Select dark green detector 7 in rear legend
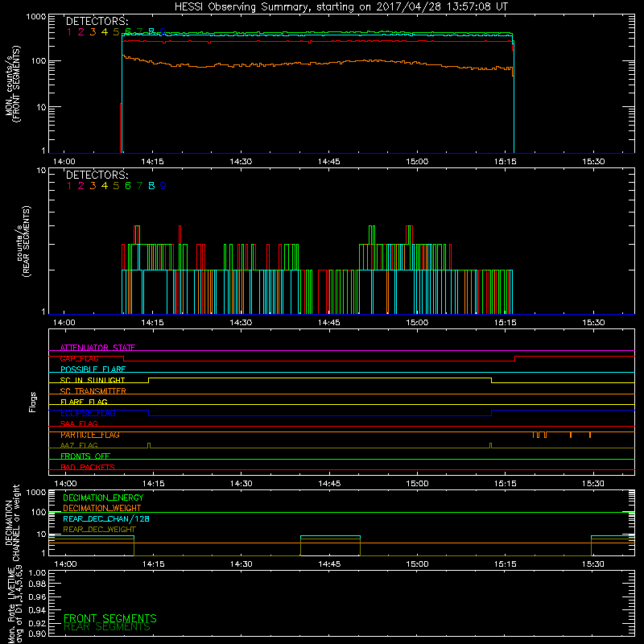 tap(139, 186)
